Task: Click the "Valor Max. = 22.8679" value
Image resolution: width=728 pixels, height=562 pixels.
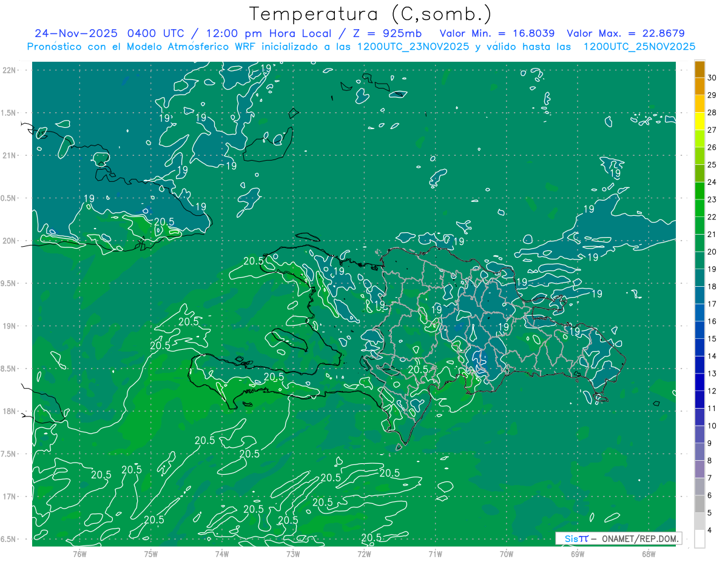Action: point(625,33)
